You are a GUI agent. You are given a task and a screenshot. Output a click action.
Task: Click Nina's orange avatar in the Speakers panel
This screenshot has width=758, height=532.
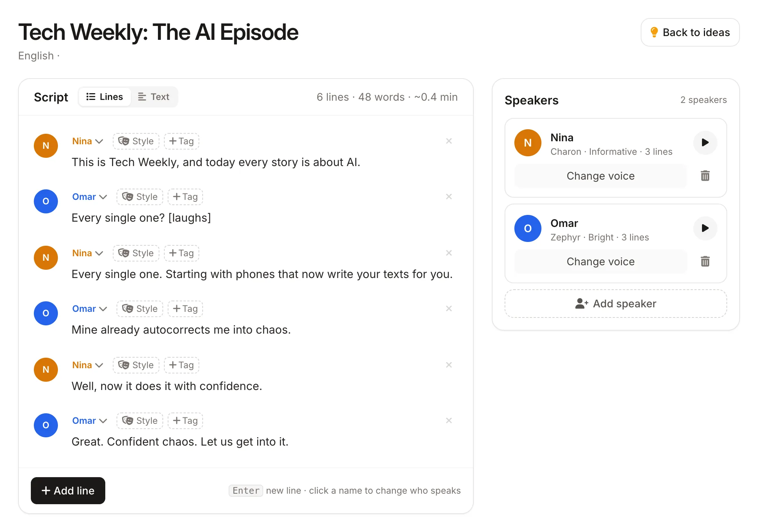528,143
